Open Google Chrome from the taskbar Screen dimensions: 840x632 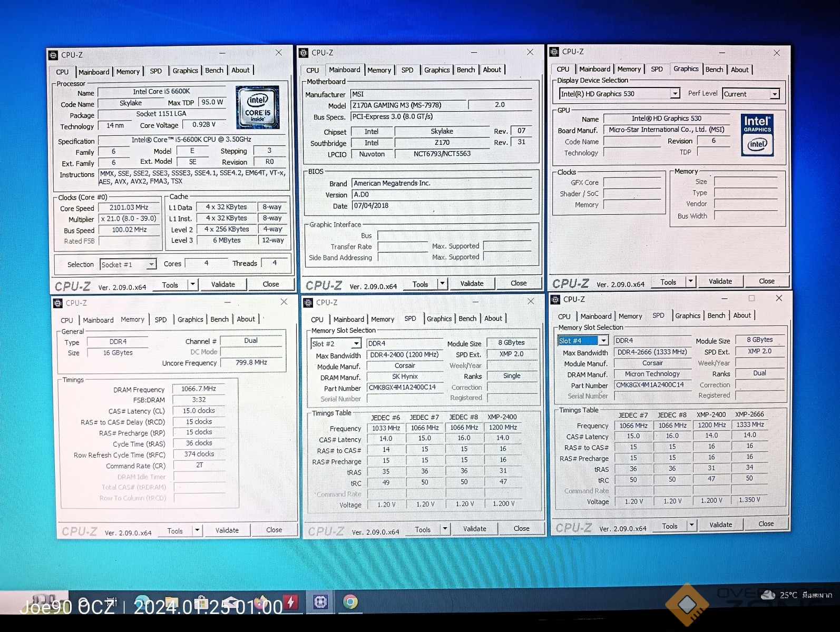pyautogui.click(x=350, y=602)
